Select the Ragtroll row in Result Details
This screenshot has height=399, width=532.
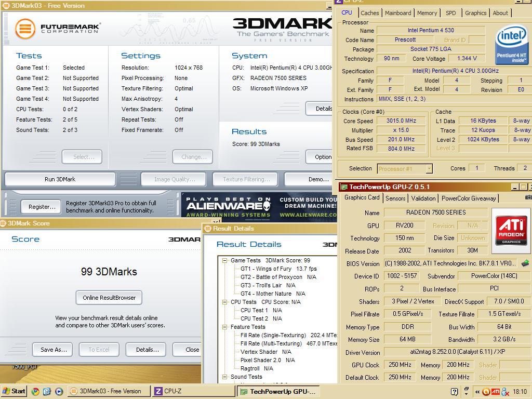257,368
